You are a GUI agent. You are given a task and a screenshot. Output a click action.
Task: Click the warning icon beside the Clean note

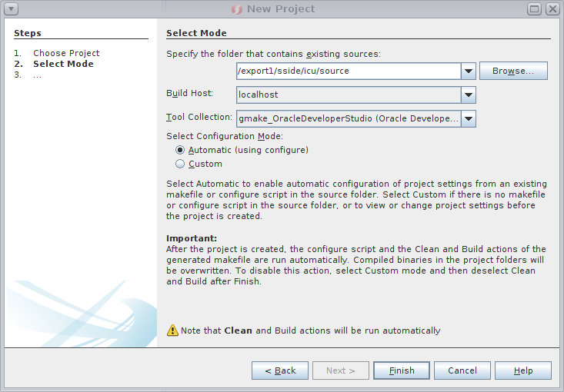[x=173, y=331]
